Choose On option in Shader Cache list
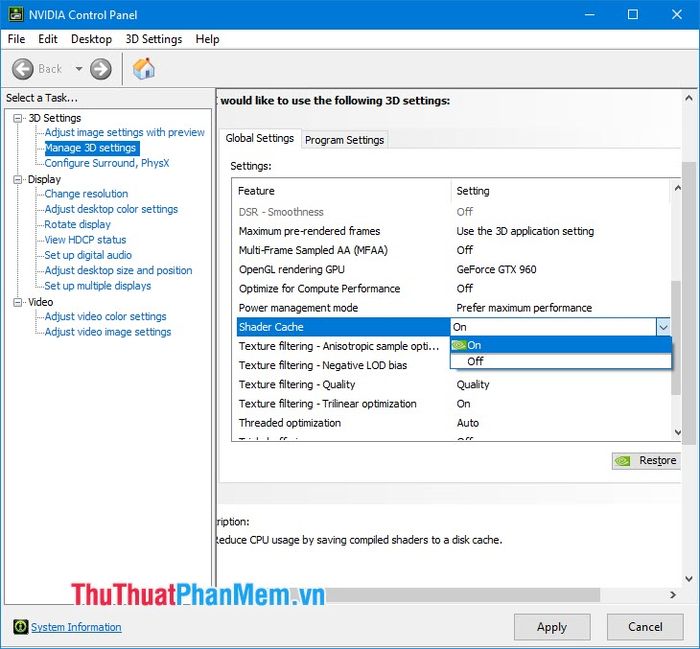The image size is (700, 649). coord(561,345)
